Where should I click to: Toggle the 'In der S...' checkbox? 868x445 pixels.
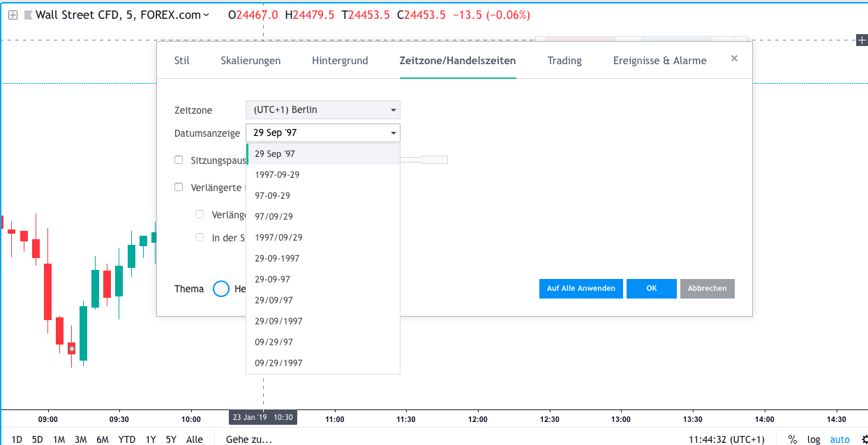click(200, 237)
